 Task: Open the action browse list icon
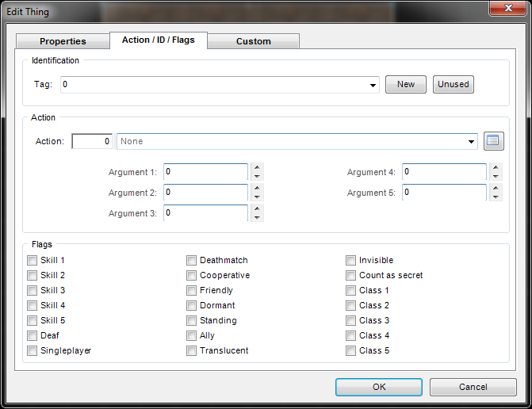coord(494,141)
